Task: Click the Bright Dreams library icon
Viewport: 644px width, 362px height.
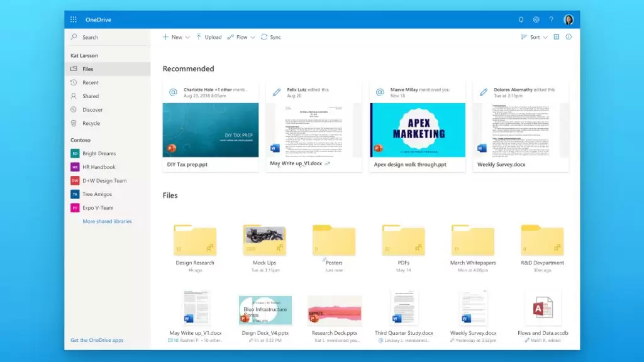Action: tap(75, 153)
